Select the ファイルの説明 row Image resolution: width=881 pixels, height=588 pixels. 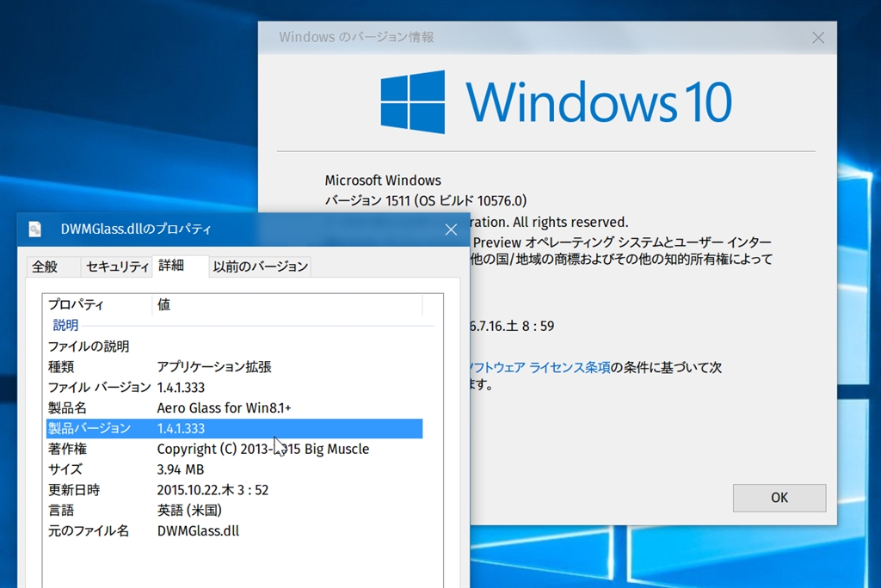[234, 346]
